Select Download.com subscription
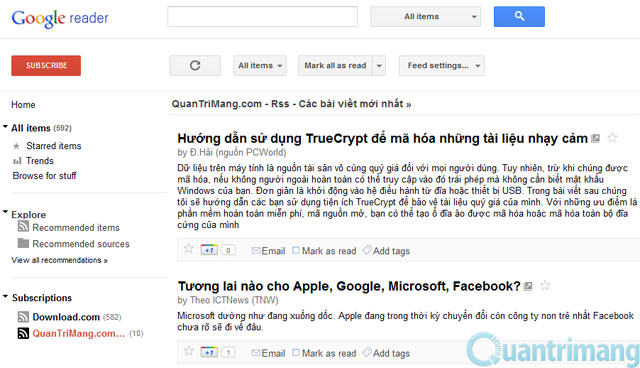The height and width of the screenshot is (368, 640). [x=66, y=317]
